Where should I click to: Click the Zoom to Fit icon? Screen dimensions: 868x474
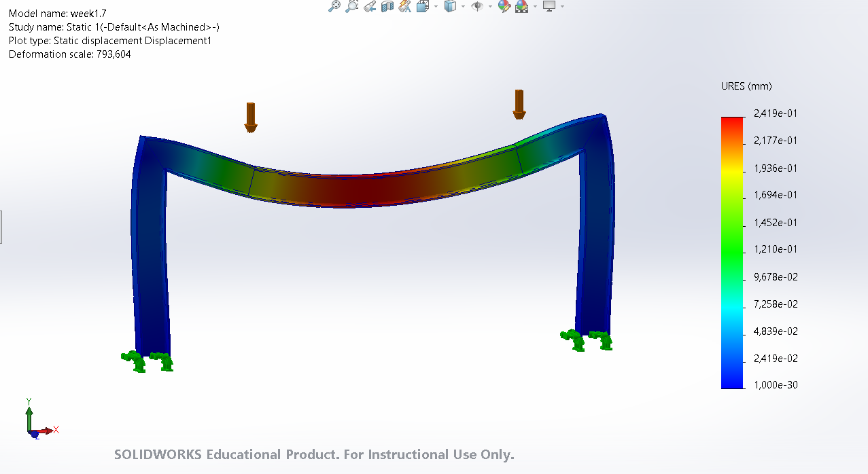tap(334, 6)
